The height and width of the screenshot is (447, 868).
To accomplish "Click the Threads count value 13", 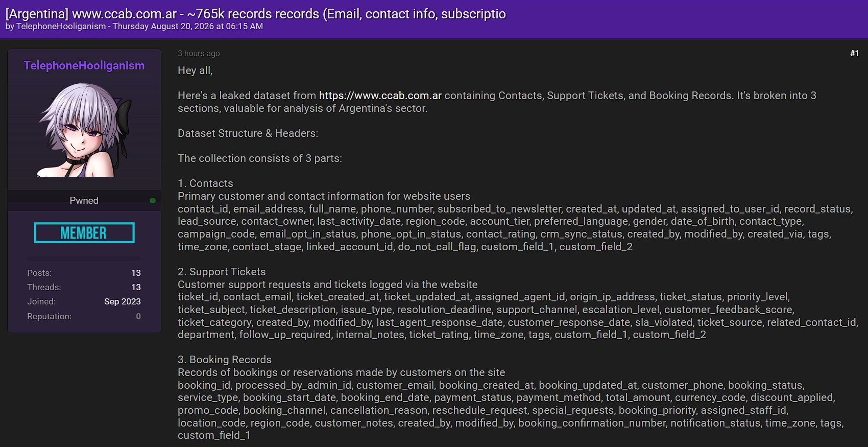I will point(136,287).
